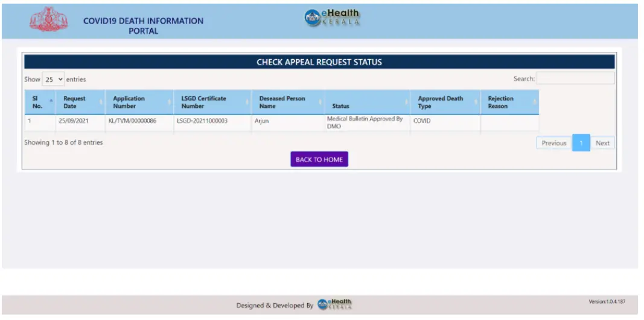Select certificate number LSGD-20211000003

point(212,123)
